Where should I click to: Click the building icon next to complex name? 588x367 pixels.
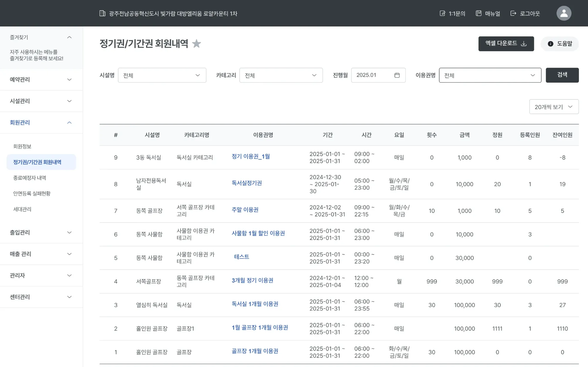tap(102, 13)
